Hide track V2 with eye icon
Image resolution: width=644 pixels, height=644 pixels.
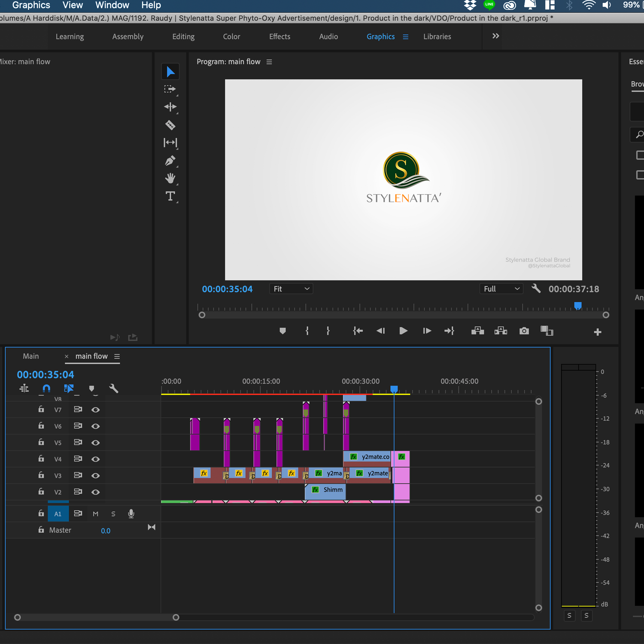[96, 492]
